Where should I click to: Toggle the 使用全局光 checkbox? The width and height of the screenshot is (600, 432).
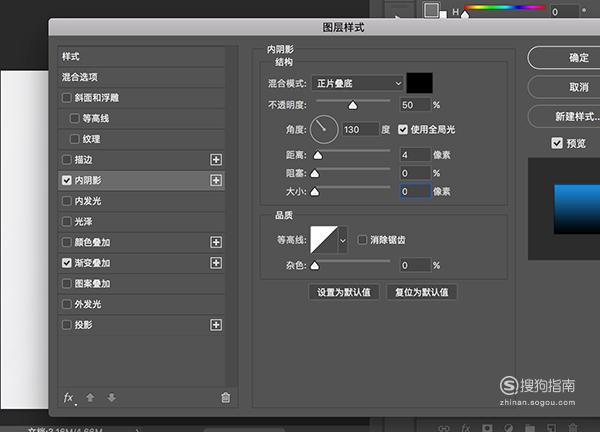click(403, 130)
